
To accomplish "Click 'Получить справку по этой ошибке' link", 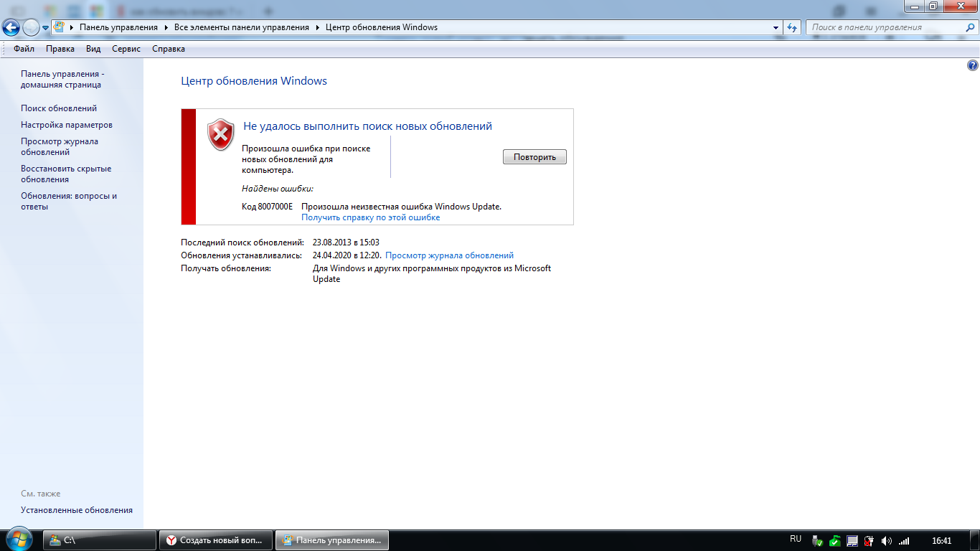I will coord(370,217).
